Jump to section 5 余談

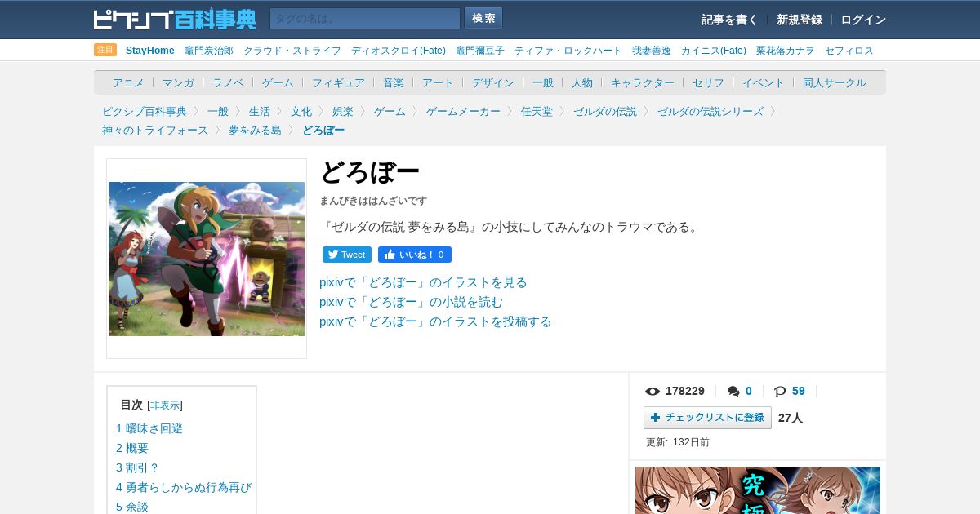[x=132, y=507]
